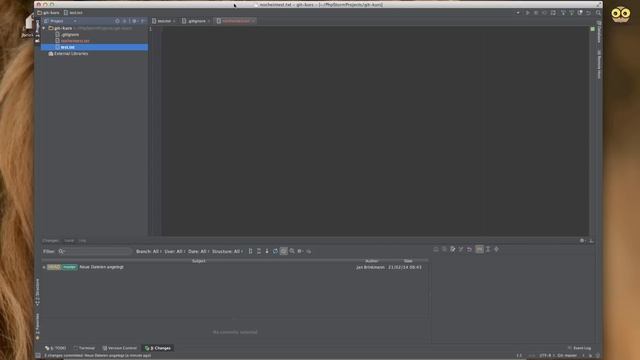Click the owl logo in the top-right corner
640x360 pixels.
coord(620,14)
